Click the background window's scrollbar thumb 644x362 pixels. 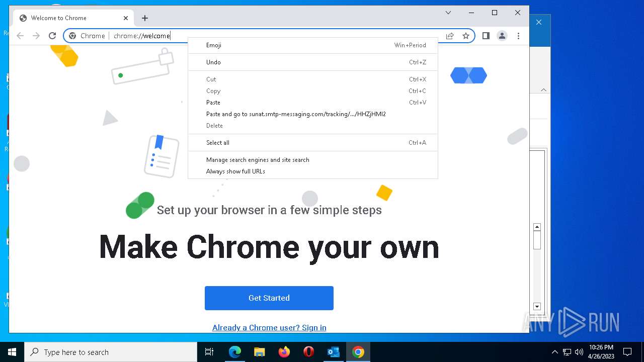click(537, 240)
